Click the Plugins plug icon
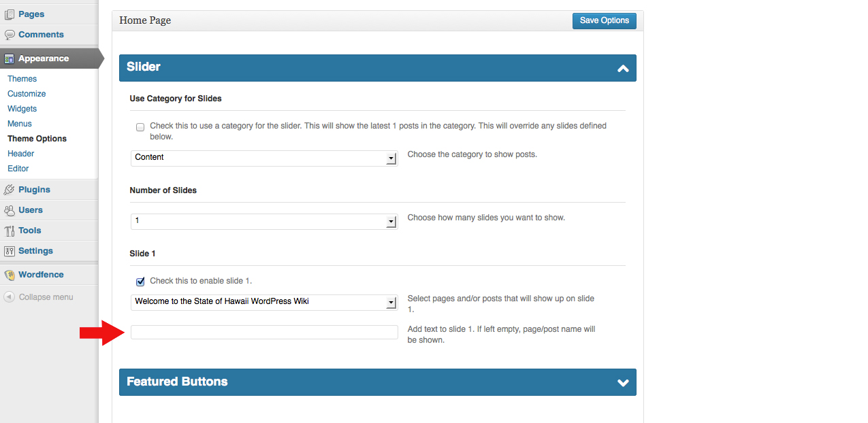Image resolution: width=868 pixels, height=423 pixels. tap(10, 190)
